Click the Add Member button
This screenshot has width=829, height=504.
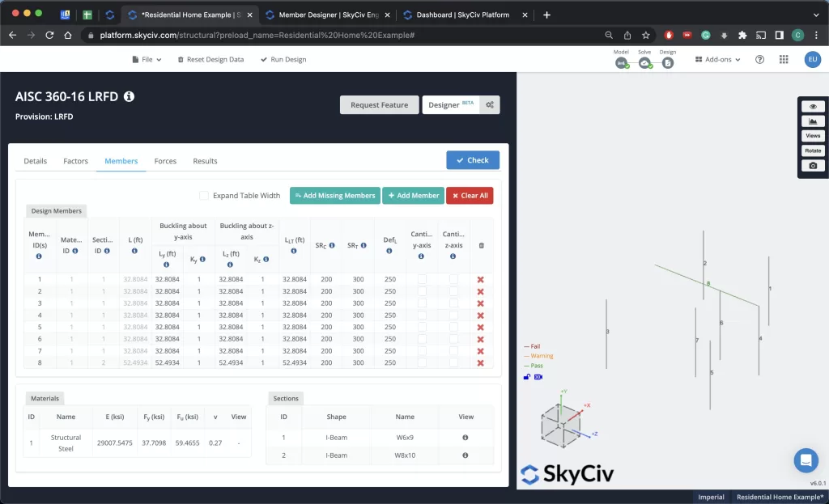(413, 196)
